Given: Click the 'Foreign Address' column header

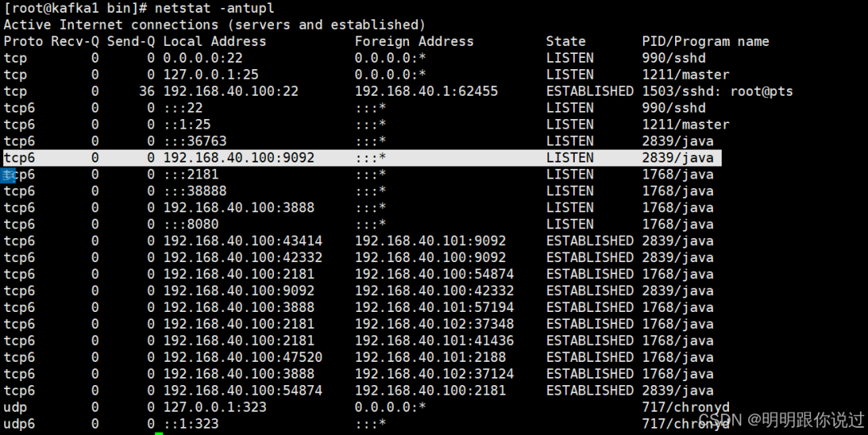Looking at the screenshot, I should [x=414, y=42].
